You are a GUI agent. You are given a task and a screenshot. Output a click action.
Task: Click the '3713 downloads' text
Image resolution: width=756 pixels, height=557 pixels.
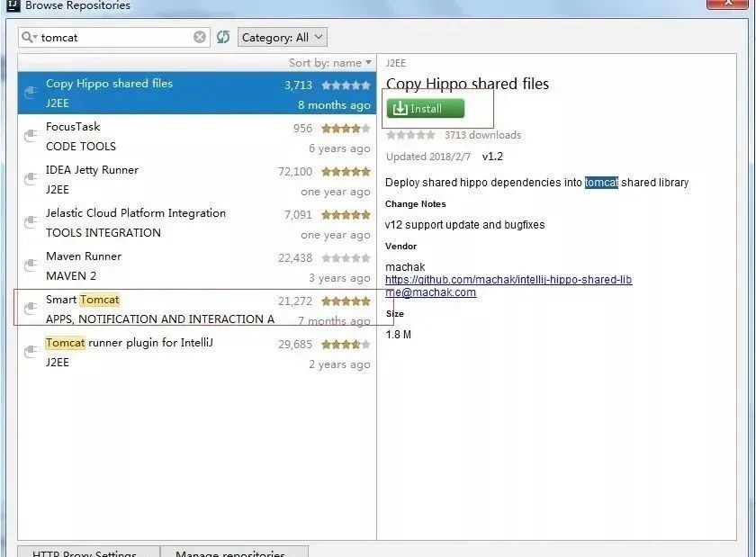coord(482,135)
